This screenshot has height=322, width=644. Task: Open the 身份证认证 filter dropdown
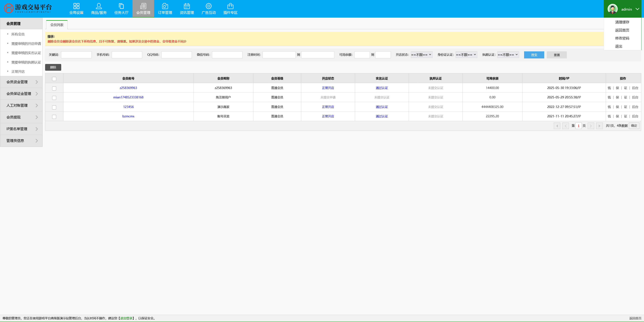coord(466,55)
